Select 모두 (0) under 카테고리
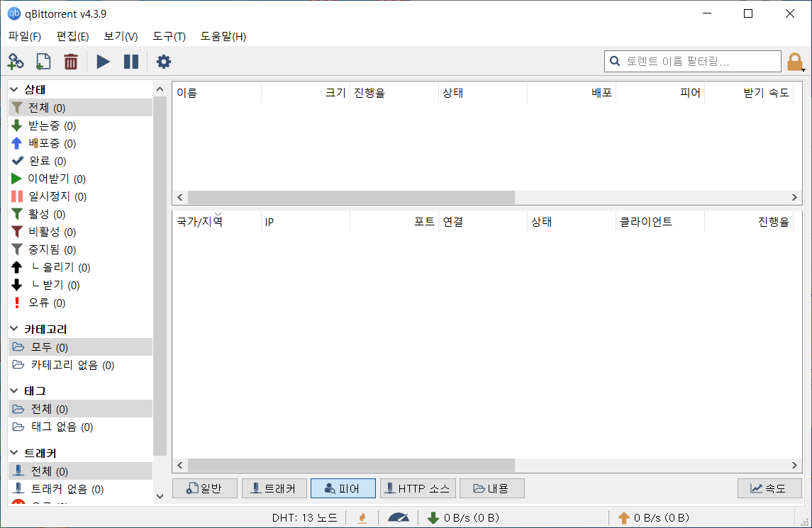 [x=80, y=347]
